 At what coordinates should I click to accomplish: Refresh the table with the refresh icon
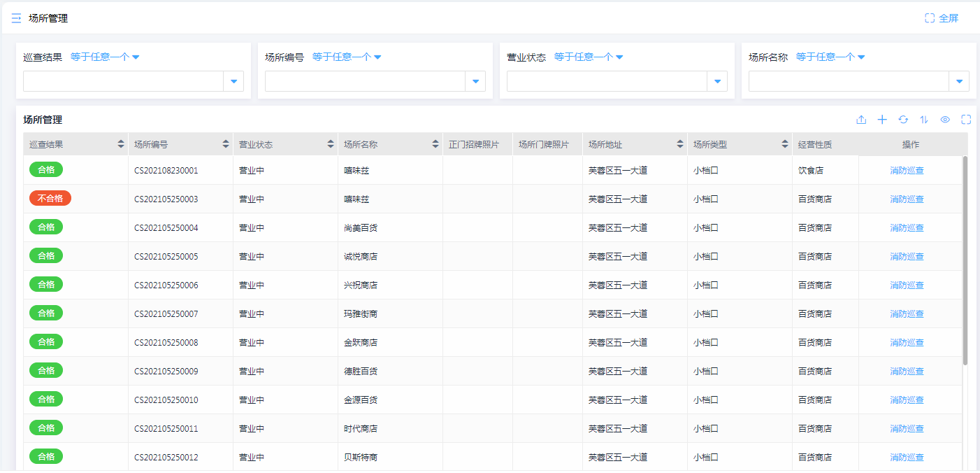[x=903, y=120]
